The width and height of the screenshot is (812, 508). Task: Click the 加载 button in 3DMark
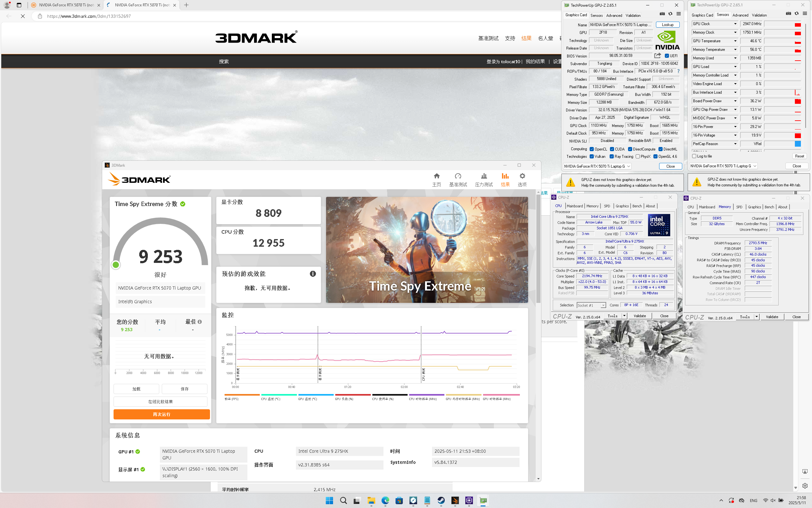(136, 389)
